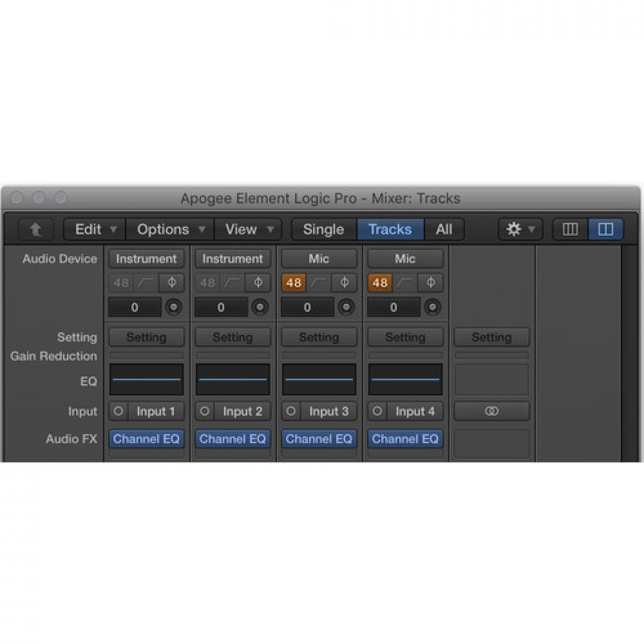Viewport: 644px width, 644px height.
Task: Click the stereo link icon on fifth strip
Action: tap(492, 412)
